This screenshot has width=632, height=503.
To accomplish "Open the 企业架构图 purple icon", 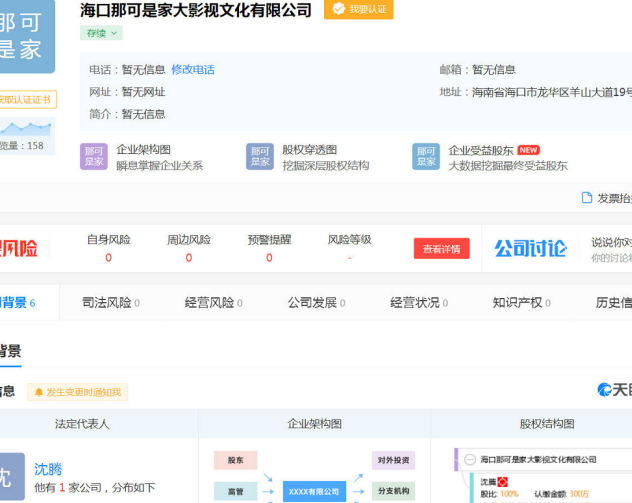I will tap(94, 156).
